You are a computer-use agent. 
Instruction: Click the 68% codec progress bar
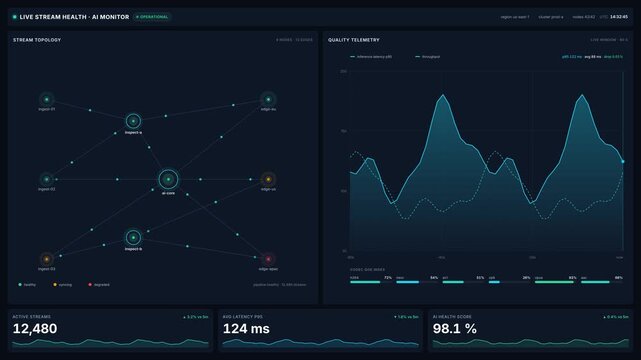[602, 282]
